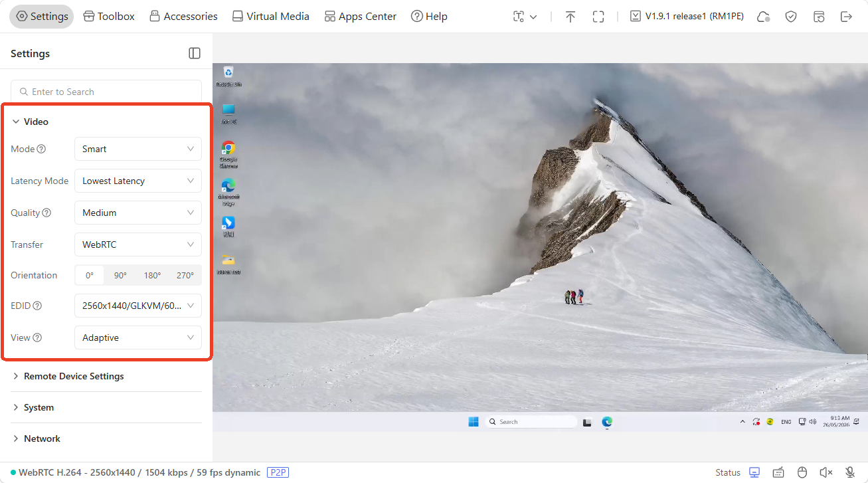This screenshot has height=483, width=868.
Task: Click the cloud service status icon
Action: (764, 17)
